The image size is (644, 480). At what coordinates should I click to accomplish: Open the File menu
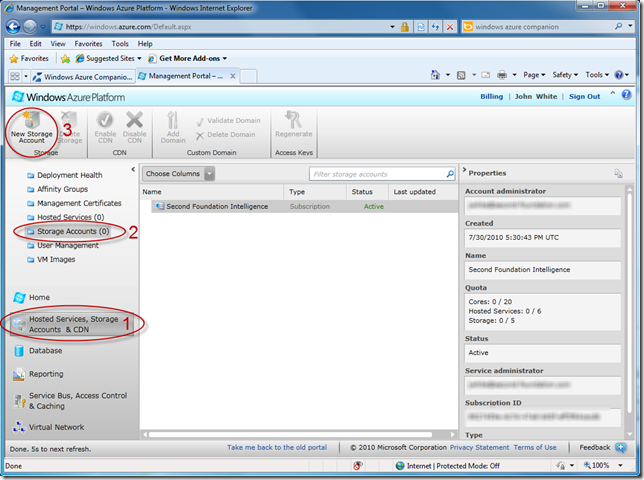click(15, 44)
